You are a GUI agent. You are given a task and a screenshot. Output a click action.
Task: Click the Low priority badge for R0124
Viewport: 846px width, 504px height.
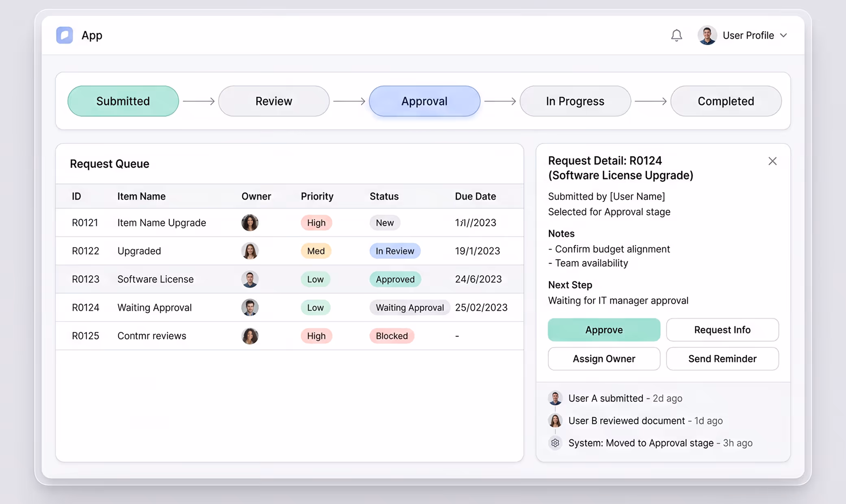[316, 307]
